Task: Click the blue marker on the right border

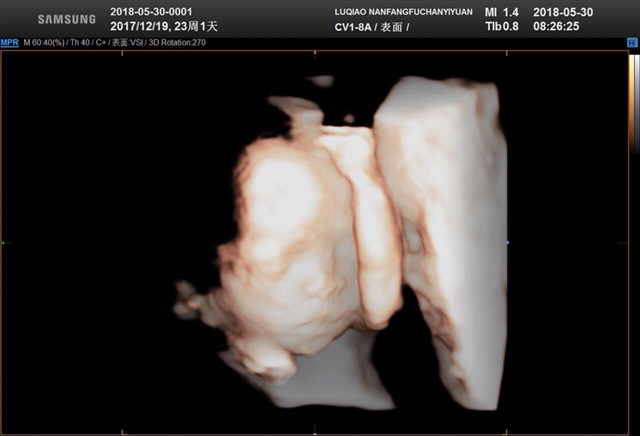Action: click(508, 242)
